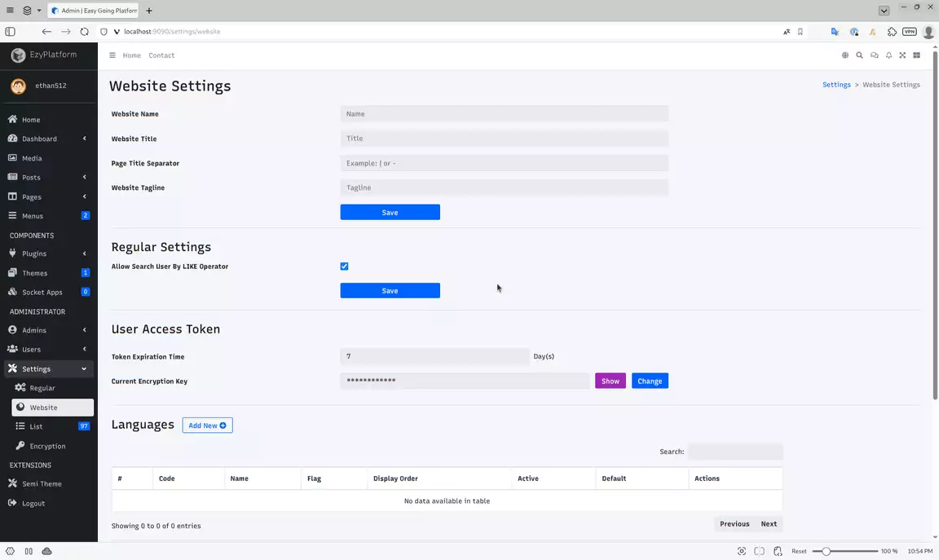Toggle the sidebar with the hamburger icon
The height and width of the screenshot is (560, 939).
point(112,55)
